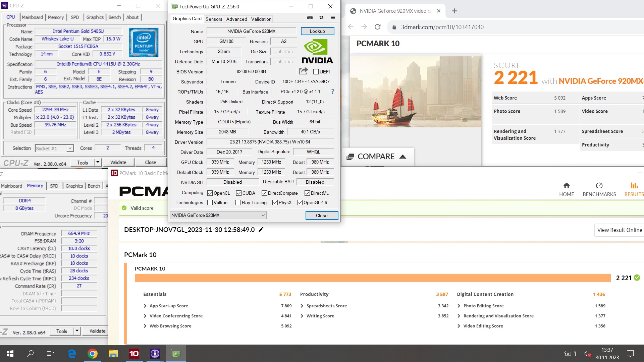
Task: Click the padlock site info icon
Action: [394, 27]
